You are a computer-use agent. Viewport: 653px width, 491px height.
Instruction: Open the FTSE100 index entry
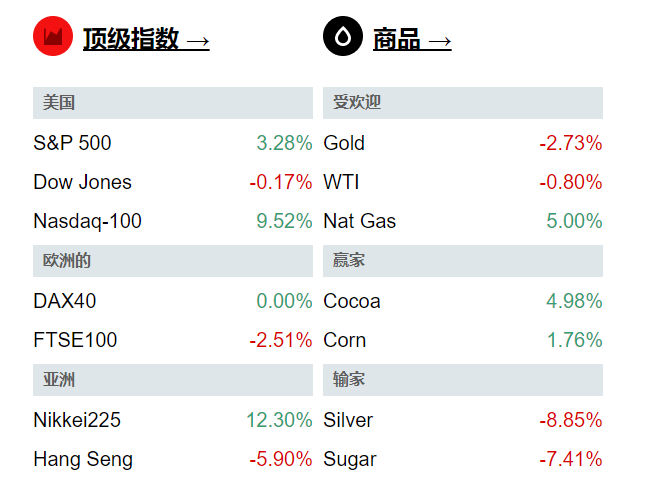[75, 340]
